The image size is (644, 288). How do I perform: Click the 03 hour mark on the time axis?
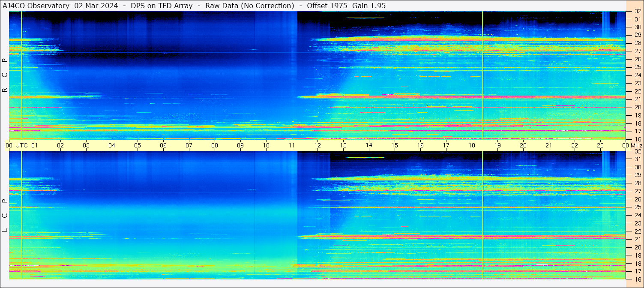tap(86, 145)
